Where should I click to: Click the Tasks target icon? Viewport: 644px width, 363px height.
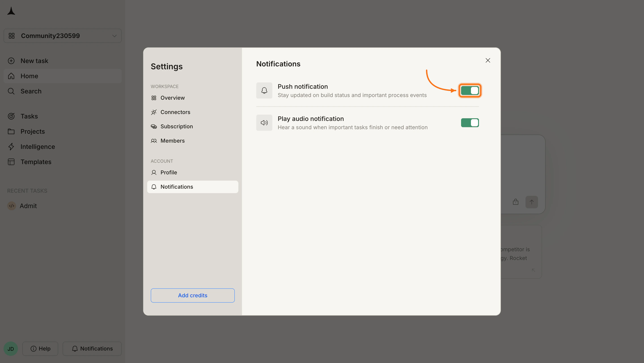11,116
